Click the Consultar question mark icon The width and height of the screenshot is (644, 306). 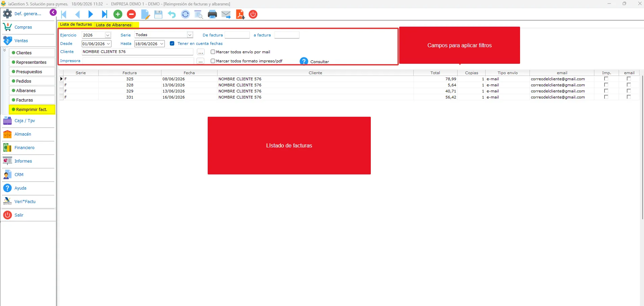point(304,61)
